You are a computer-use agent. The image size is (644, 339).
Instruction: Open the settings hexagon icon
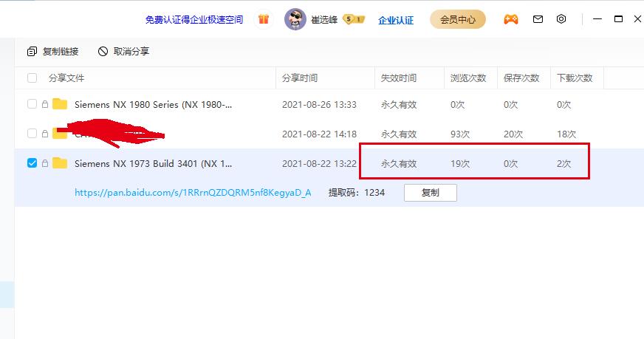(561, 19)
